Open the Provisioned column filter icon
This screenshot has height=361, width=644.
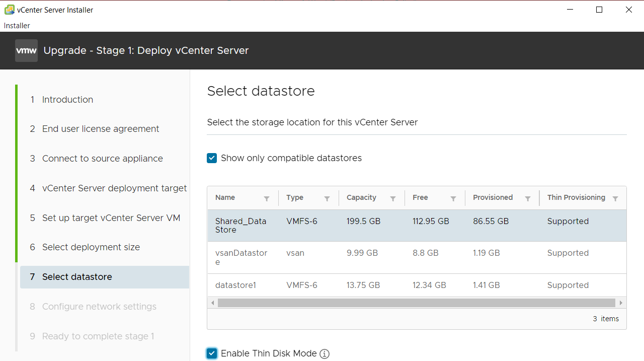528,199
